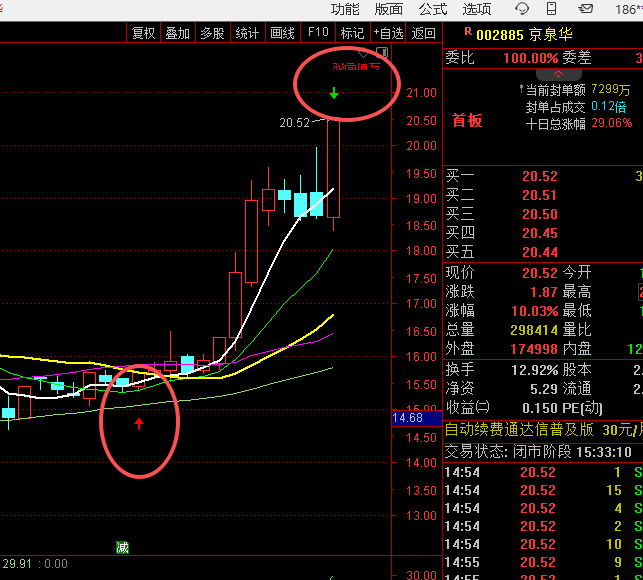The width and height of the screenshot is (643, 580).
Task: Click the 买五 price 20.44
Action: click(x=540, y=252)
